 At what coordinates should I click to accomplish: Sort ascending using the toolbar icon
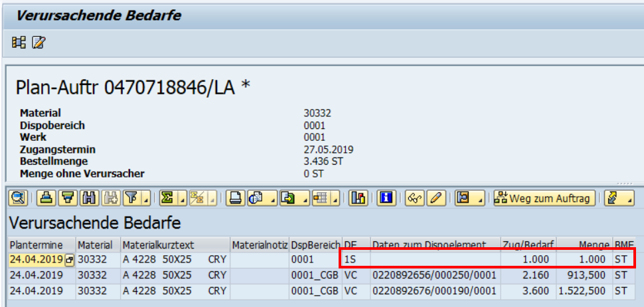[46, 198]
